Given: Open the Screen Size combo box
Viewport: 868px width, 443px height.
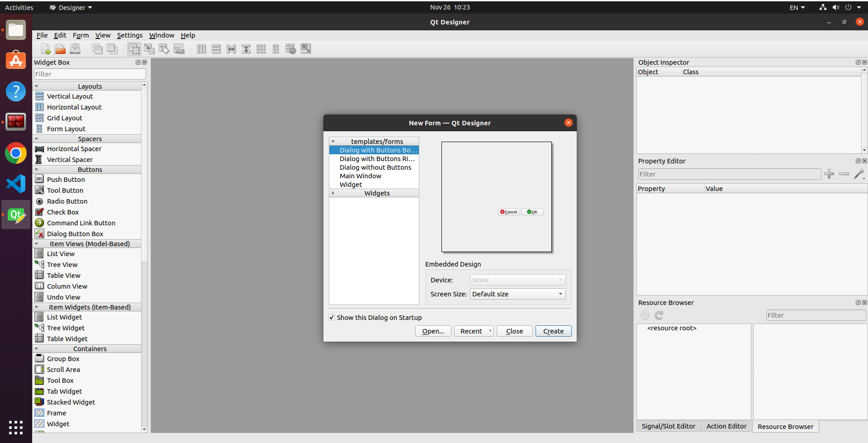Looking at the screenshot, I should click(518, 294).
